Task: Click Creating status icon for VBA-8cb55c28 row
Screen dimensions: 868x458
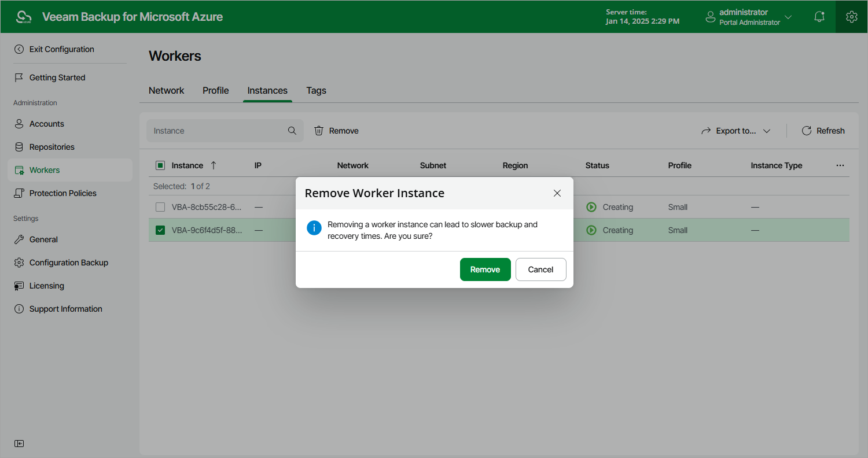Action: [x=591, y=207]
